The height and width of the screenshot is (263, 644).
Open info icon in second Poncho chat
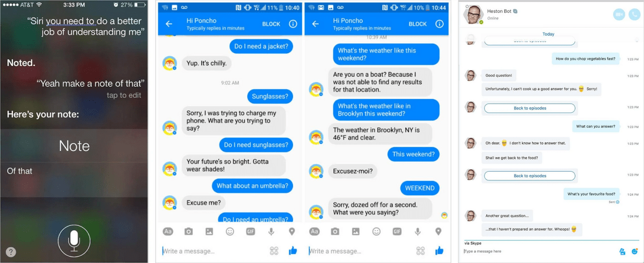coord(440,24)
